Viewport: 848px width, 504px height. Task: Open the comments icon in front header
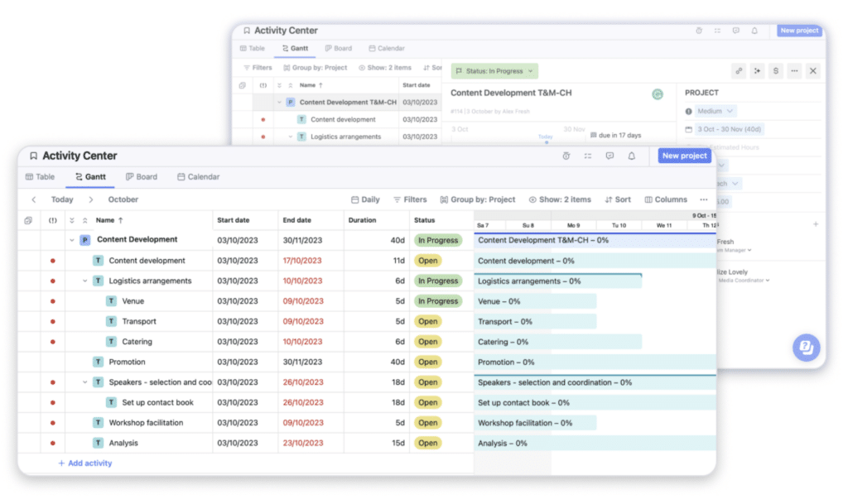point(609,156)
